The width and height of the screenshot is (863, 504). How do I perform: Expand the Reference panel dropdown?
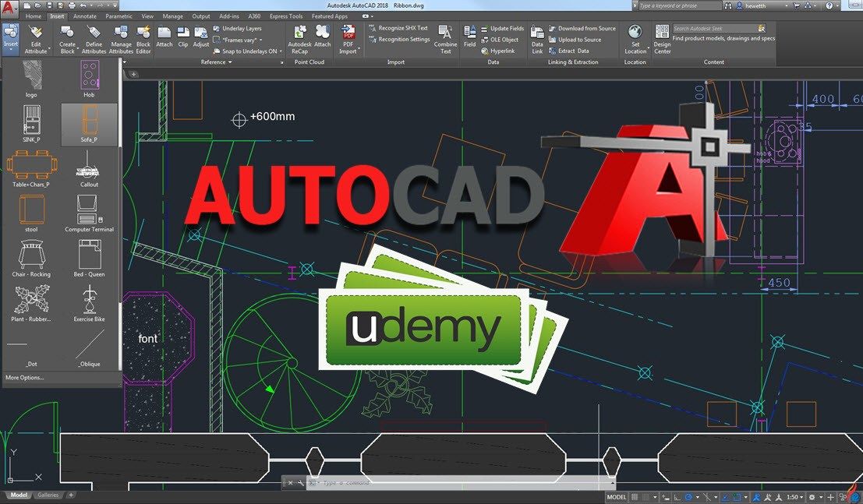(x=216, y=62)
